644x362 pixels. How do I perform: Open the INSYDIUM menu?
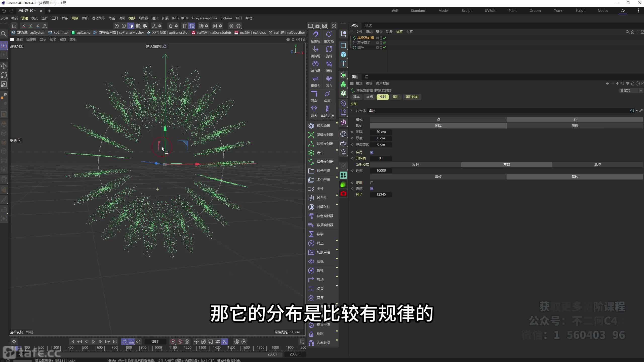click(x=180, y=18)
